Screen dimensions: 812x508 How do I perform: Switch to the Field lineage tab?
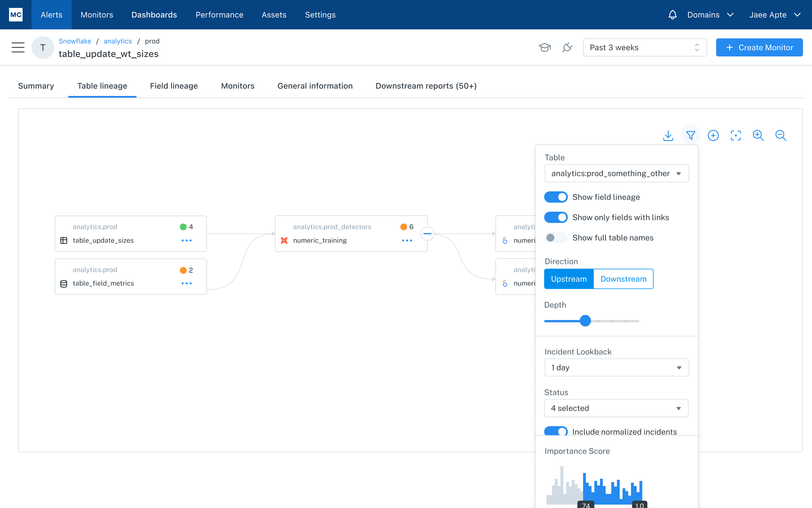point(174,86)
